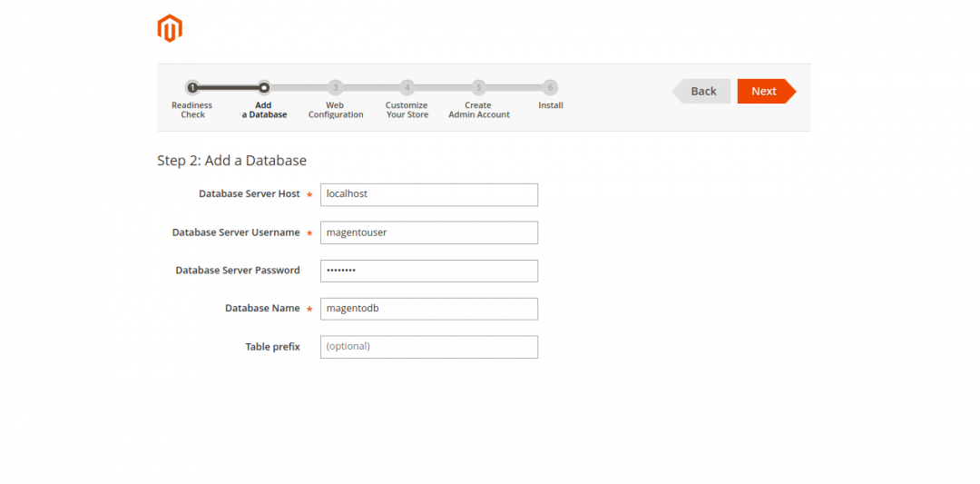Click the step 5 numbered circle
The image size is (980, 484).
tap(478, 88)
